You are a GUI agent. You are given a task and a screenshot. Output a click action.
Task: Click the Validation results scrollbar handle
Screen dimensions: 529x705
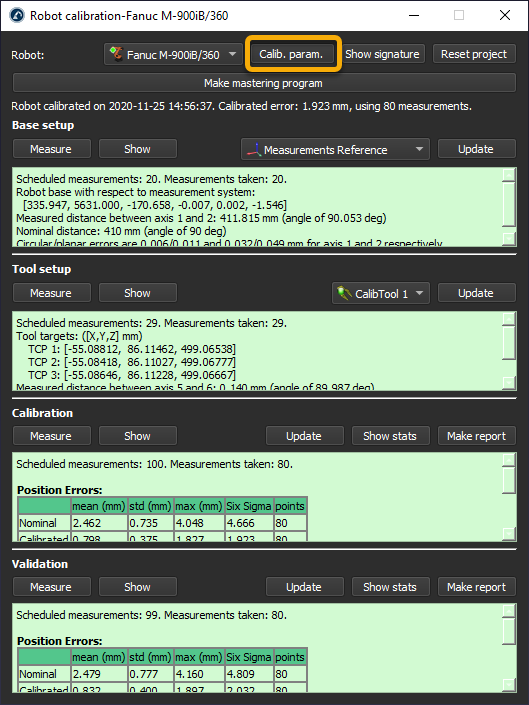click(508, 632)
